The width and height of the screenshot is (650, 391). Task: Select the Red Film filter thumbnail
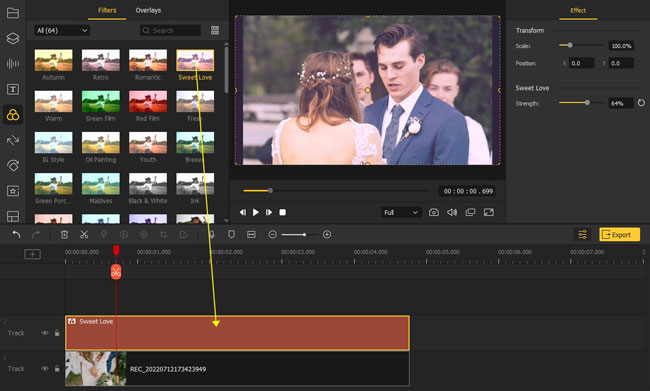148,101
